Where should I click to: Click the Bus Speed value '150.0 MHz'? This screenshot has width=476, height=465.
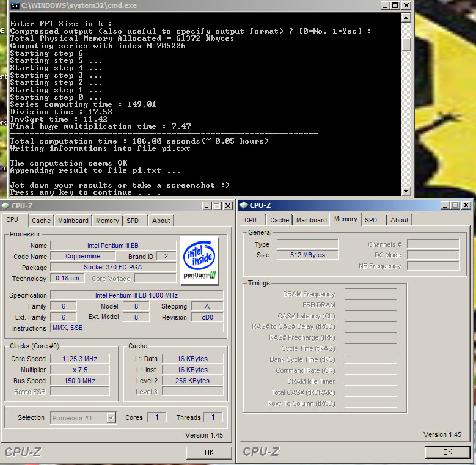point(80,381)
